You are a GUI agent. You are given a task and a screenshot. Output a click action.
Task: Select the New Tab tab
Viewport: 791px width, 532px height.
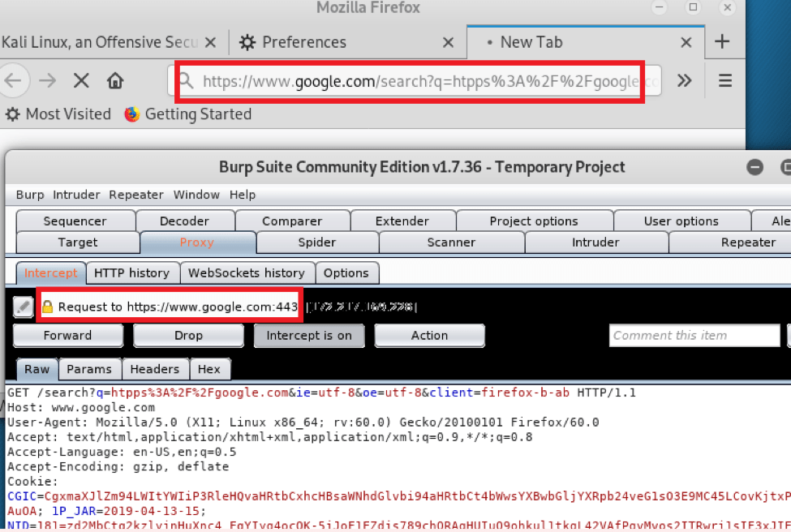pyautogui.click(x=585, y=42)
